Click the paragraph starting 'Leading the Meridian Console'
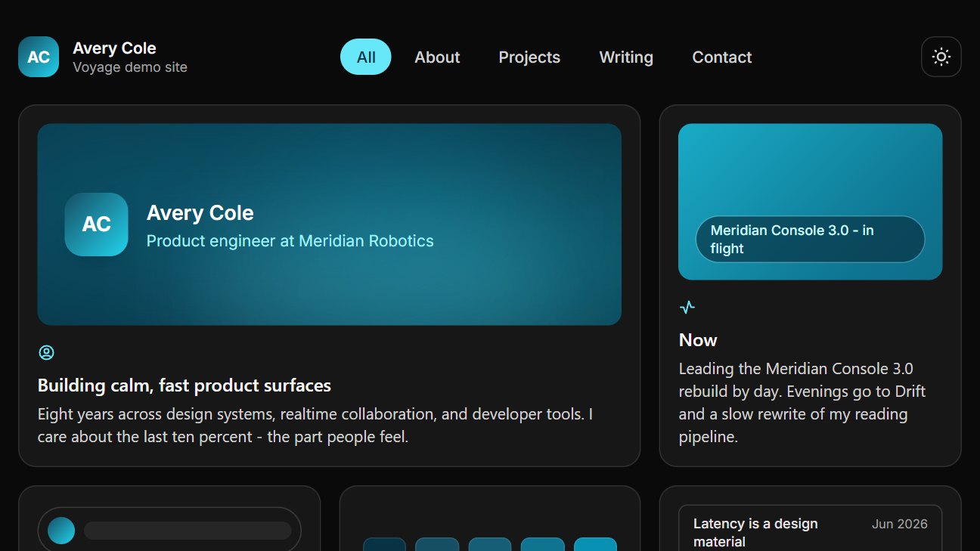 pyautogui.click(x=802, y=403)
